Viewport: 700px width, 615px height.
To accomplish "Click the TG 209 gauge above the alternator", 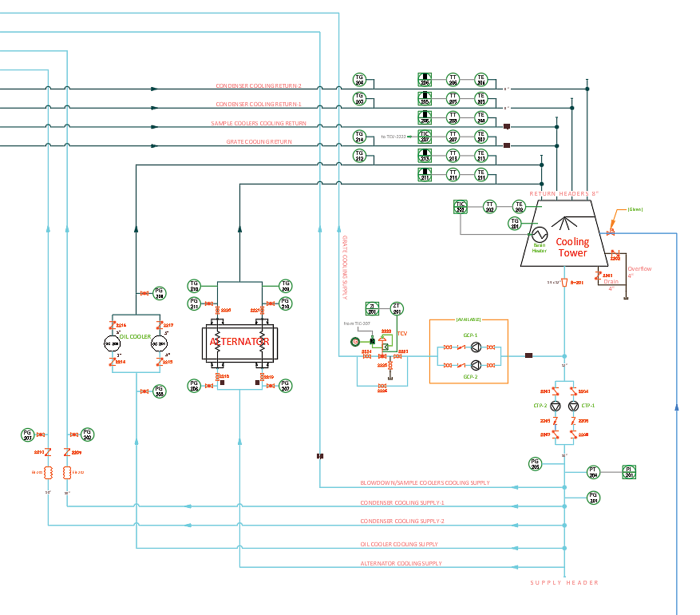I will pyautogui.click(x=285, y=286).
